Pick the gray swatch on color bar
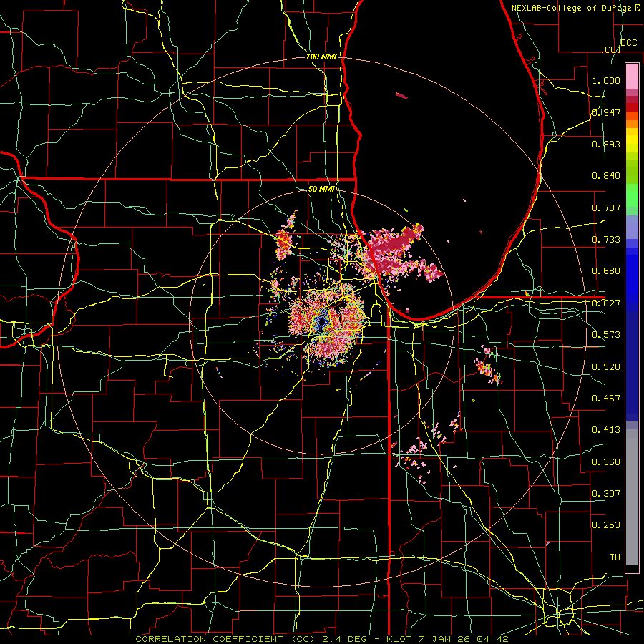This screenshot has height=644, width=644. (x=632, y=497)
